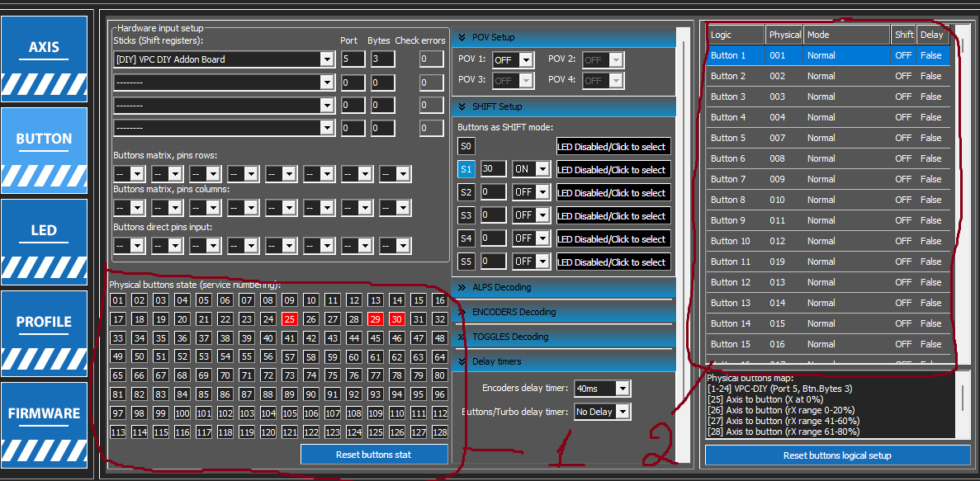Expand the ALPS Decoding section
This screenshot has height=481, width=980.
(462, 287)
